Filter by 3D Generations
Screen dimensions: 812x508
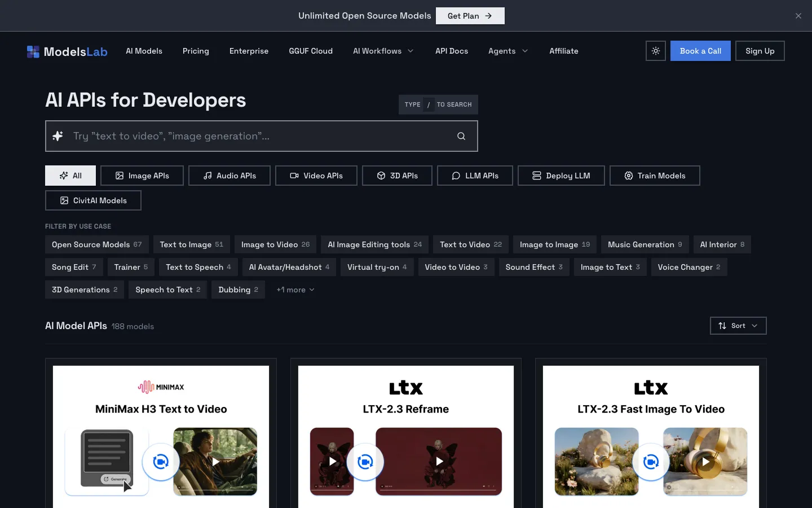(x=85, y=290)
